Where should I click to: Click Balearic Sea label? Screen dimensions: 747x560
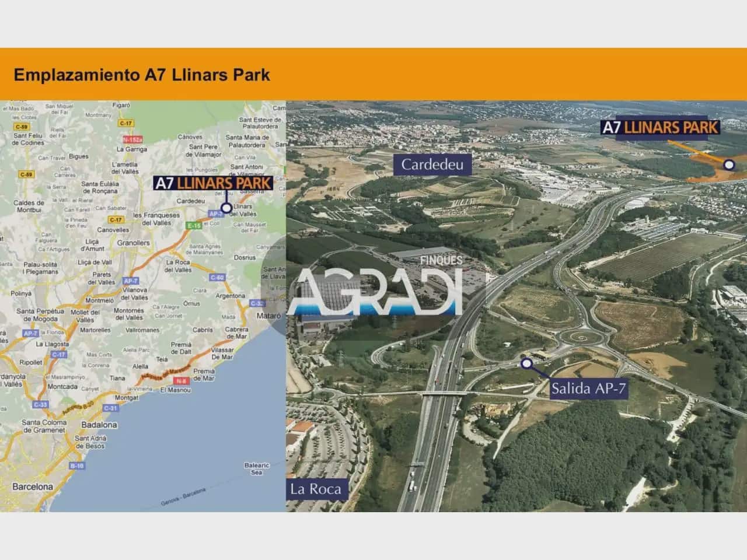tap(257, 468)
